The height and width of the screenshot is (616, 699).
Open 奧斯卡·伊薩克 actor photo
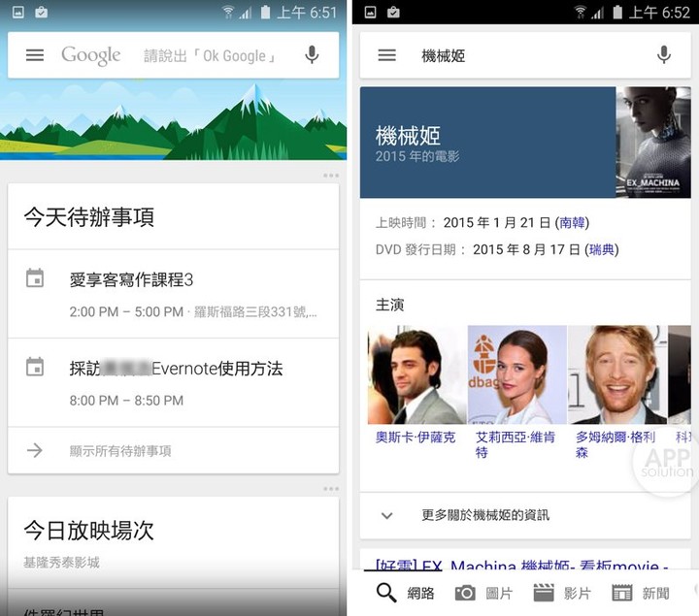(x=416, y=375)
